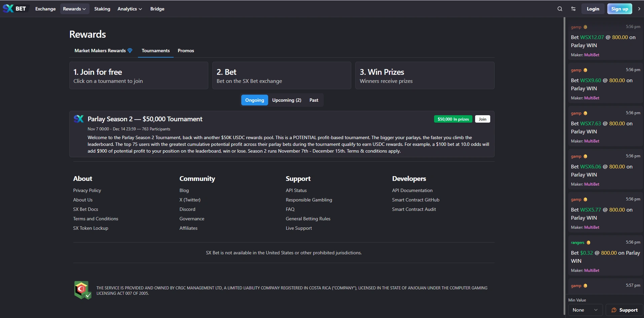This screenshot has width=644, height=318.
Task: Open the Discord link
Action: coord(187,209)
